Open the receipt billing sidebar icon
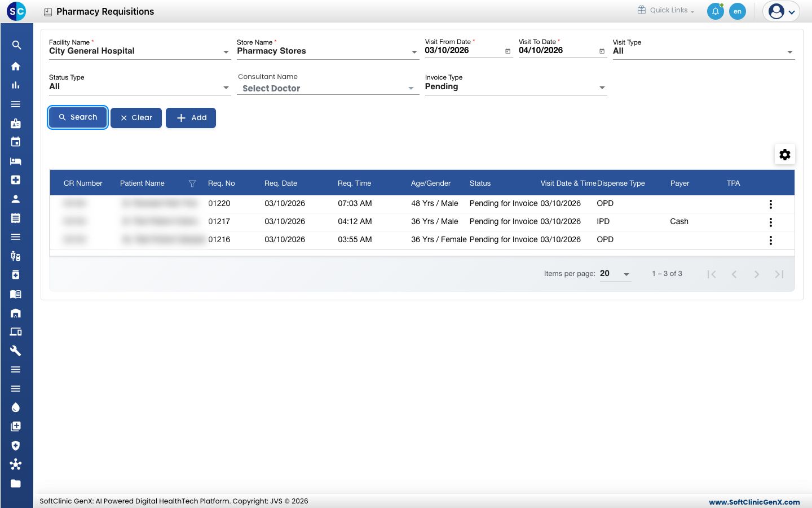This screenshot has height=508, width=812. (16, 218)
